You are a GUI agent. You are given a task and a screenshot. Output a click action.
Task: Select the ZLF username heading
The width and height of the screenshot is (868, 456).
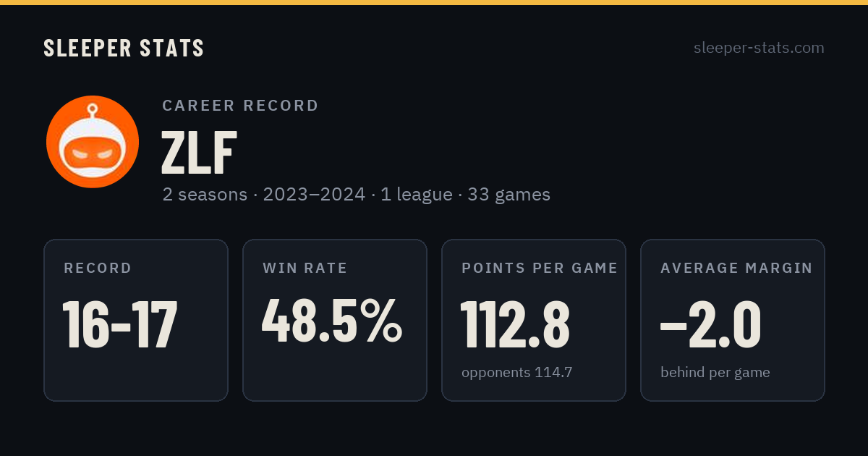click(x=199, y=154)
